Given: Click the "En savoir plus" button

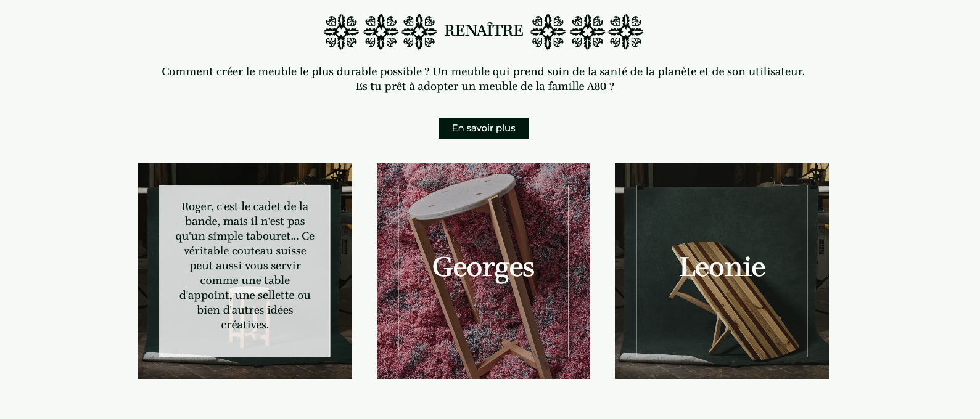Looking at the screenshot, I should (x=483, y=128).
